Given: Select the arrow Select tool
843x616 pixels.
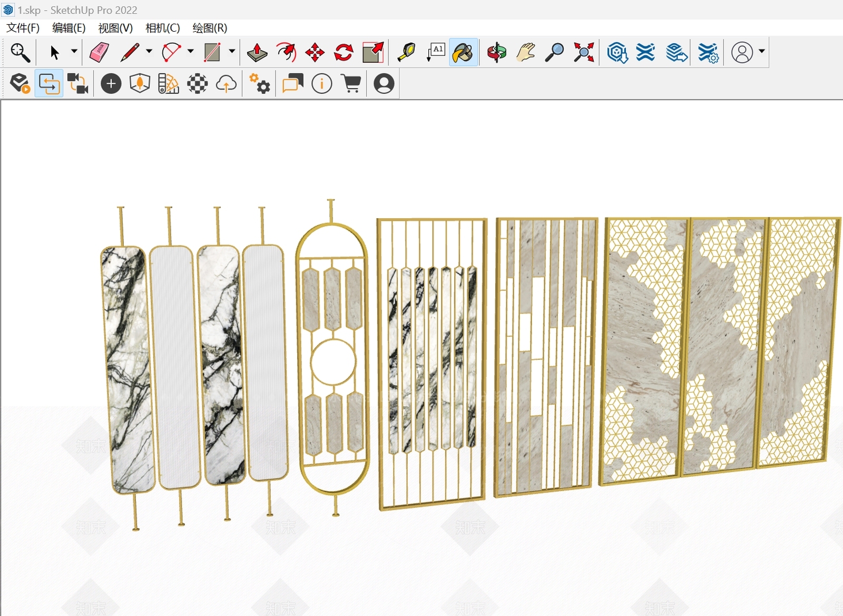Looking at the screenshot, I should click(x=54, y=52).
